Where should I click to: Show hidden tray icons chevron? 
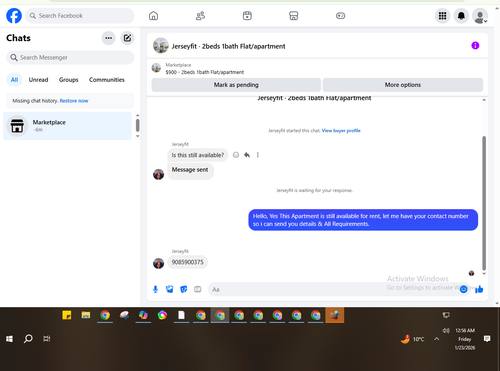pyautogui.click(x=436, y=339)
